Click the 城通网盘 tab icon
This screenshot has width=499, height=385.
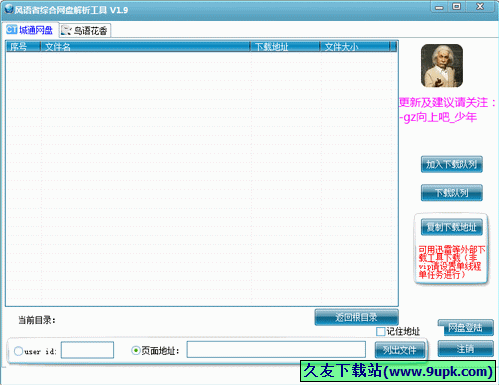coord(11,30)
